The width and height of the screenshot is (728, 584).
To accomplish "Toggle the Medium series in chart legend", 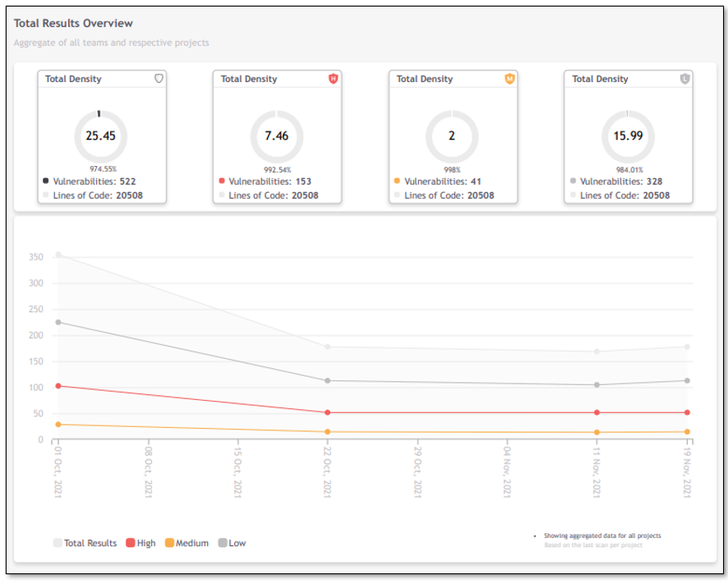I will pyautogui.click(x=187, y=543).
